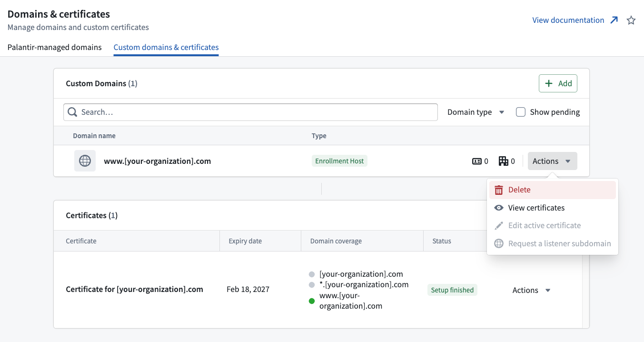
Task: Click eye icon for View certificates
Action: [x=499, y=208]
